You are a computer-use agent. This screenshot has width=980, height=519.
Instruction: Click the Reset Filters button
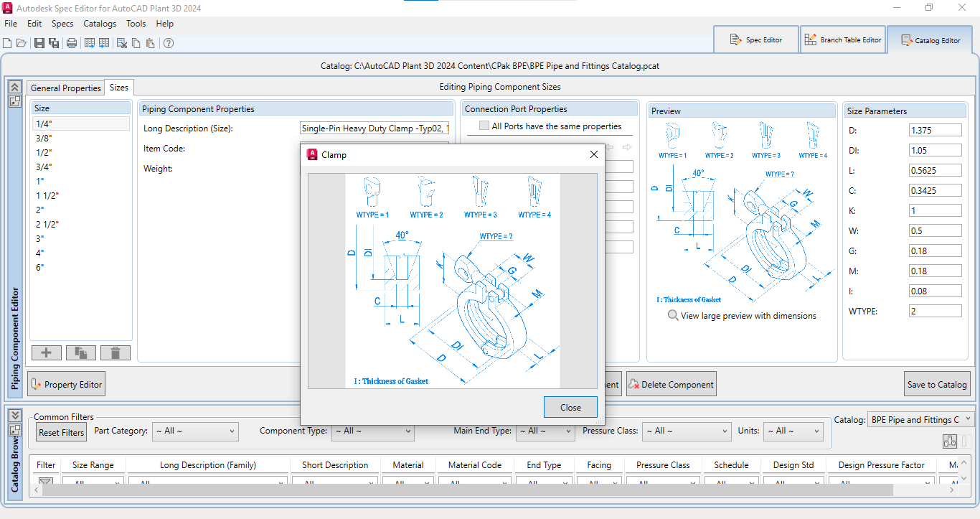coord(62,432)
